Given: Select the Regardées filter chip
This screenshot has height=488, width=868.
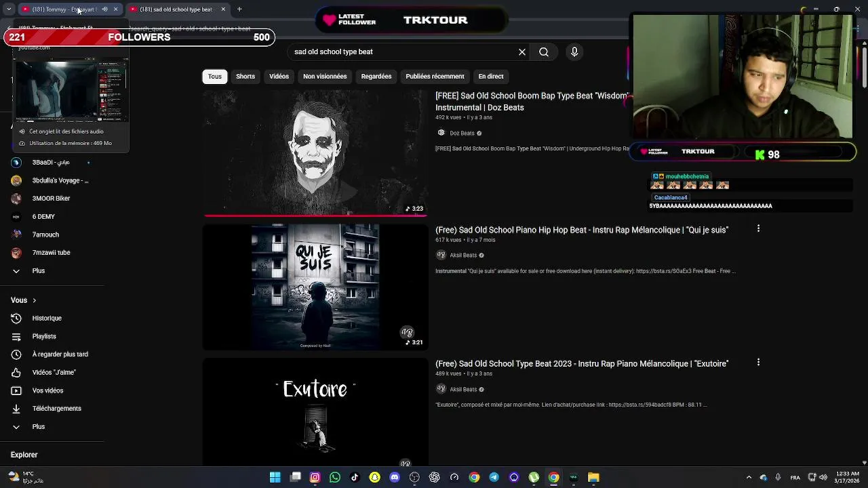Looking at the screenshot, I should tap(376, 77).
